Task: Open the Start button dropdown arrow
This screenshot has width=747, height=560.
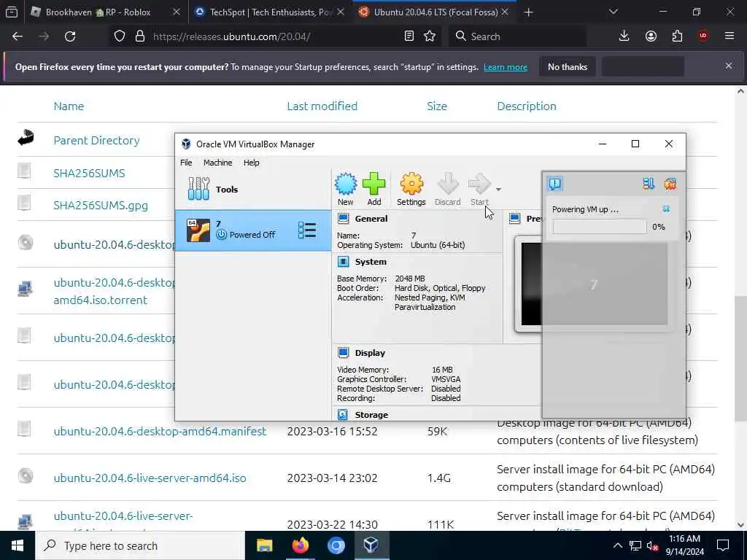Action: point(498,190)
